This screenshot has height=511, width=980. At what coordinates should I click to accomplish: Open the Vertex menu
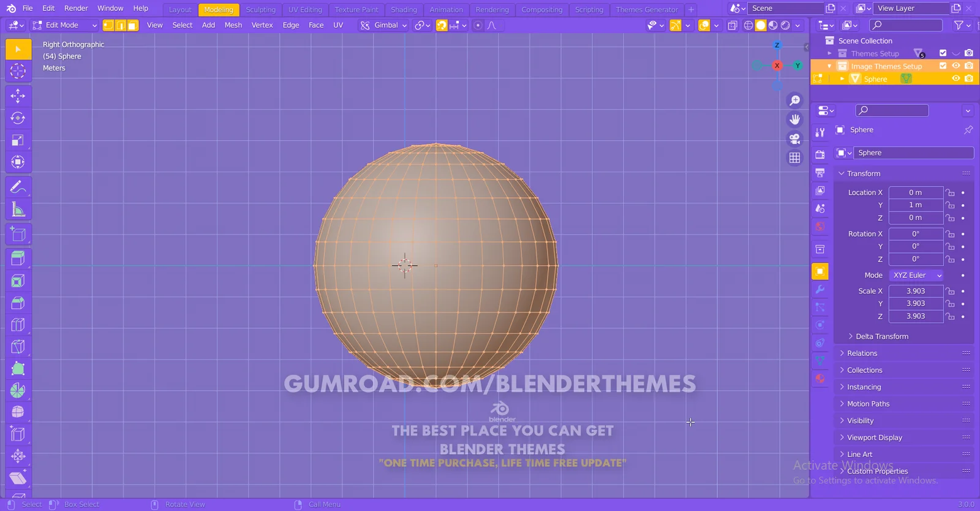262,25
